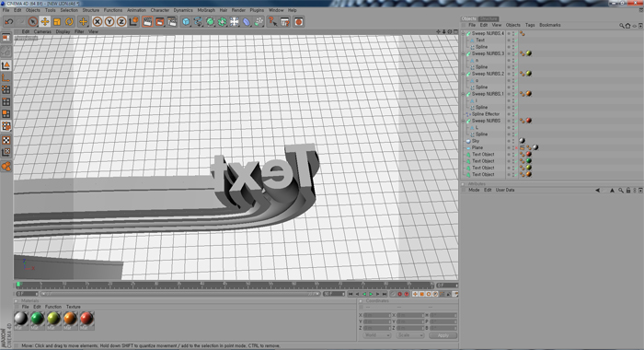This screenshot has width=644, height=350.
Task: Add a Cube primitive object
Action: pyautogui.click(x=186, y=22)
